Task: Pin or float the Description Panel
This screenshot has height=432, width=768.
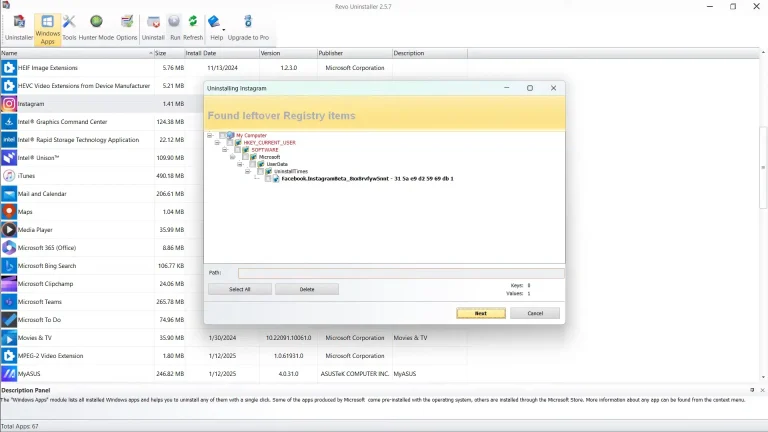Action: 752,390
